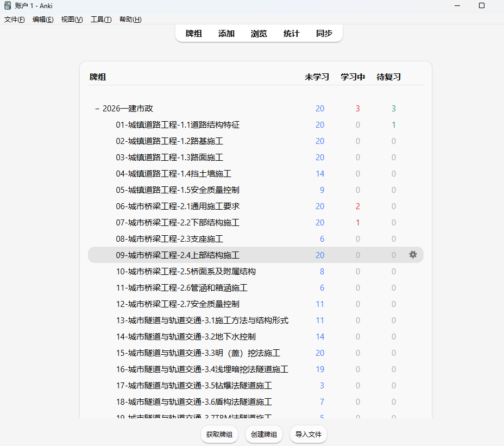Open deck 16-城市隧道与轨道交通-3.4浅埋暗挖法隧道施工
This screenshot has width=504, height=446.
pyautogui.click(x=202, y=369)
